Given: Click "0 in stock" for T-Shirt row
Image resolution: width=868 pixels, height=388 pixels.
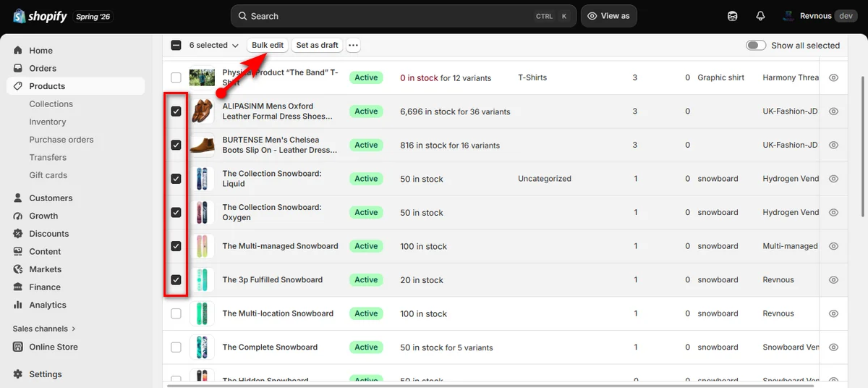Looking at the screenshot, I should tap(419, 77).
